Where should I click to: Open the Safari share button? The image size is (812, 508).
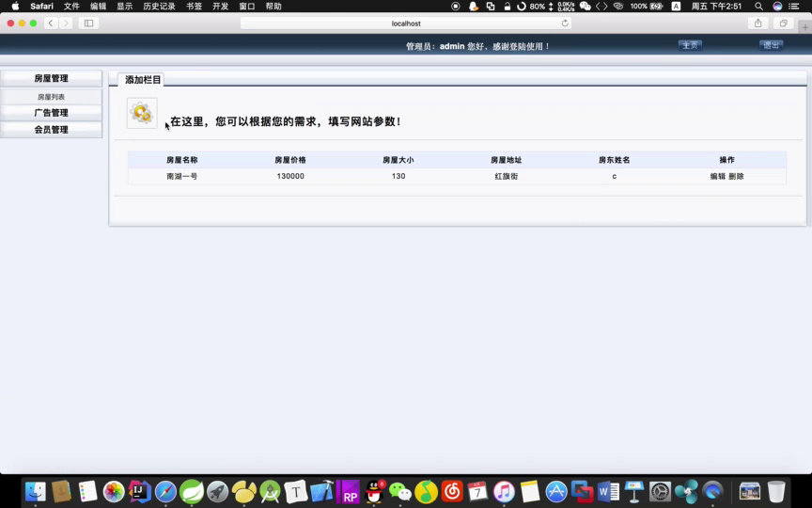click(758, 24)
